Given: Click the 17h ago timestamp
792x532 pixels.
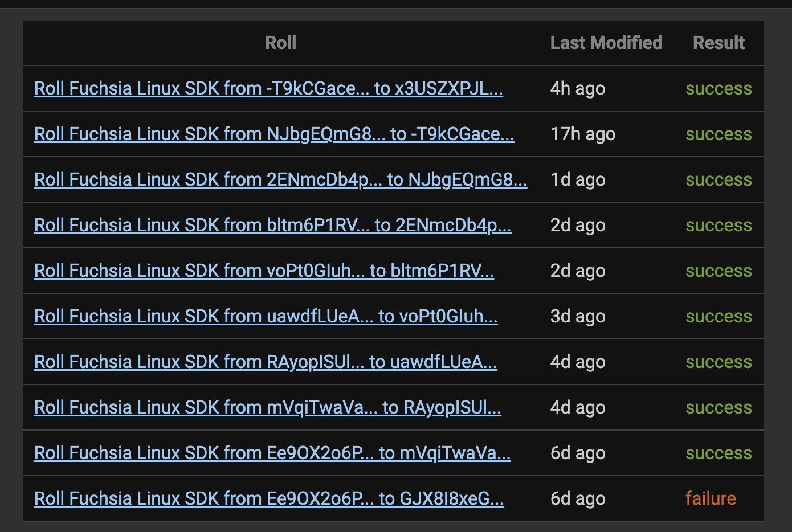Looking at the screenshot, I should [x=582, y=134].
